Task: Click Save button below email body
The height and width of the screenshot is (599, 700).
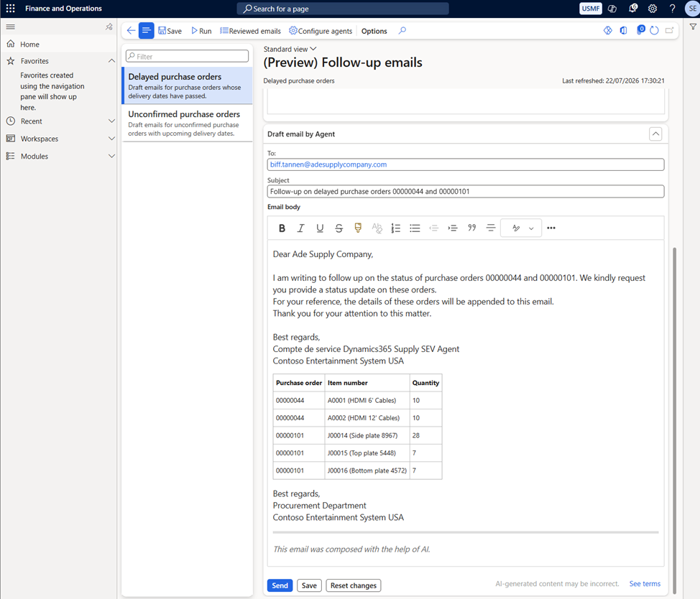Action: click(309, 585)
